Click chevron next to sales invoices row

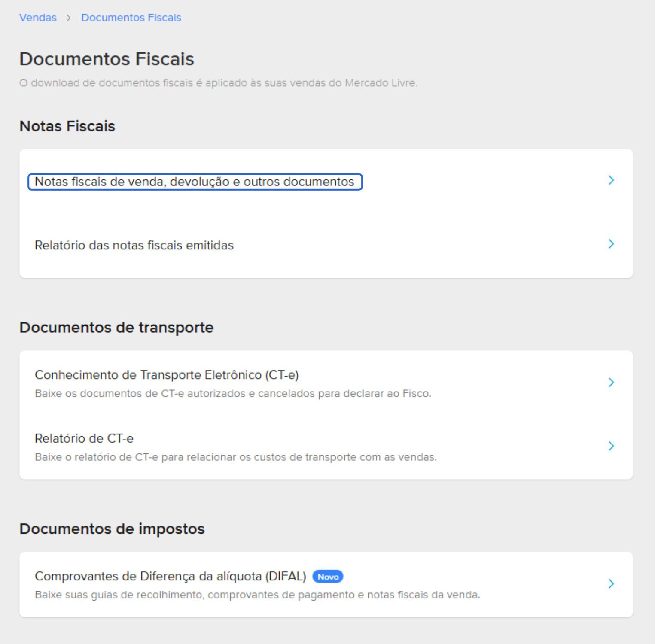coord(612,181)
